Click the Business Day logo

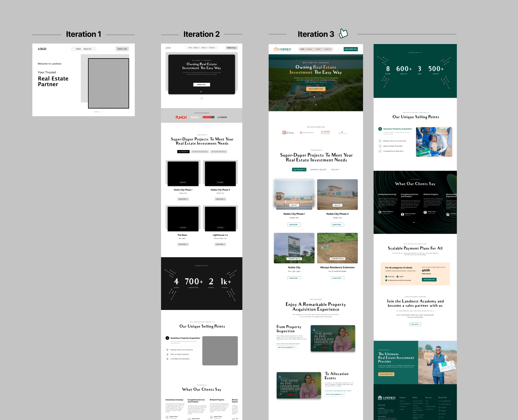[208, 117]
